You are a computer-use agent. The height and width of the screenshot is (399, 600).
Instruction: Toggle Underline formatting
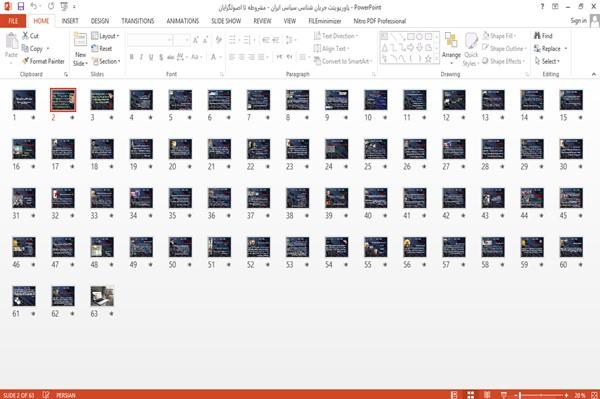click(x=151, y=57)
